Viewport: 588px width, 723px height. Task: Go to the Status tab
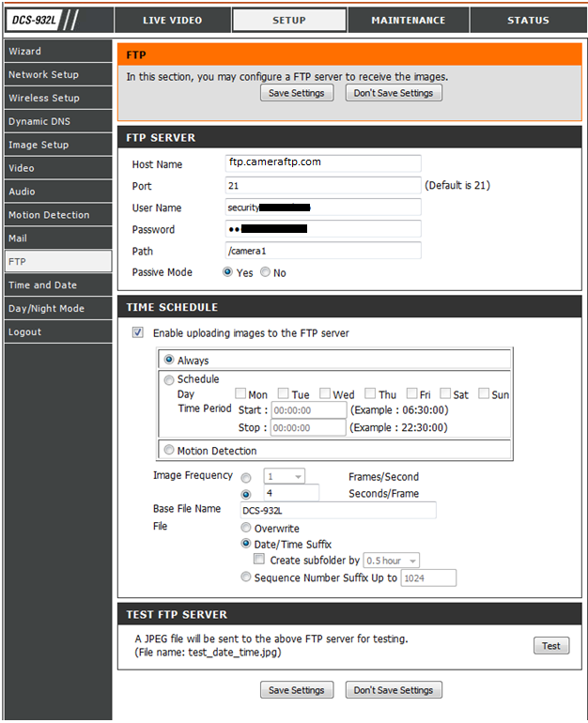(x=528, y=20)
